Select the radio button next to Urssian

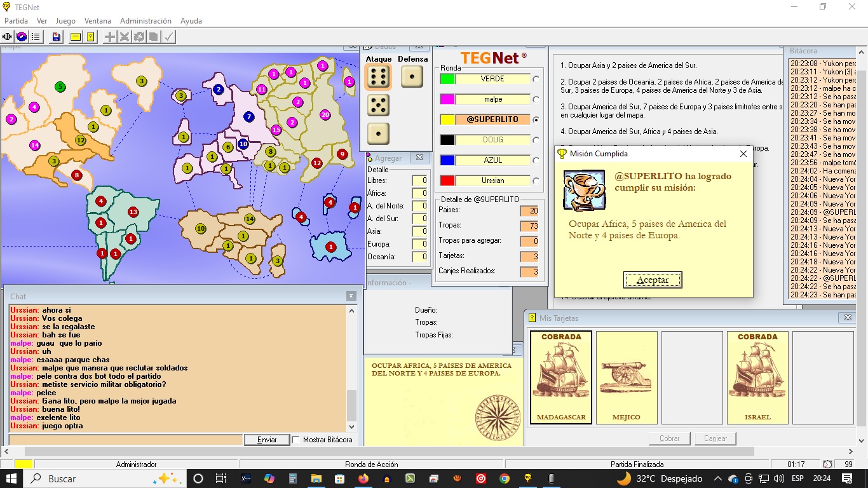coord(536,181)
